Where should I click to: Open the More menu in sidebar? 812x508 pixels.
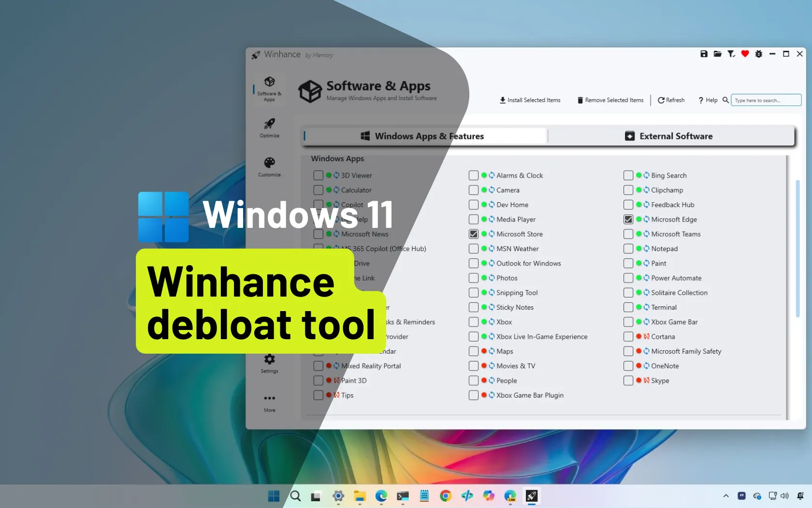pos(269,403)
